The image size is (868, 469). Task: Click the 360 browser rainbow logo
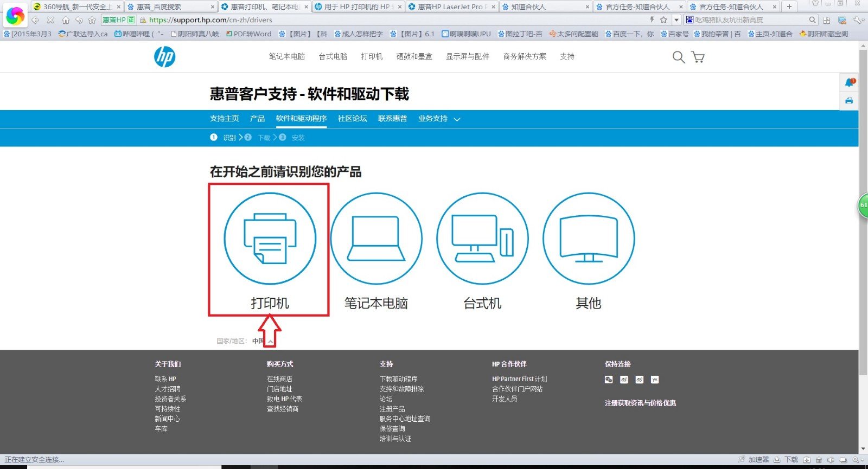15,16
